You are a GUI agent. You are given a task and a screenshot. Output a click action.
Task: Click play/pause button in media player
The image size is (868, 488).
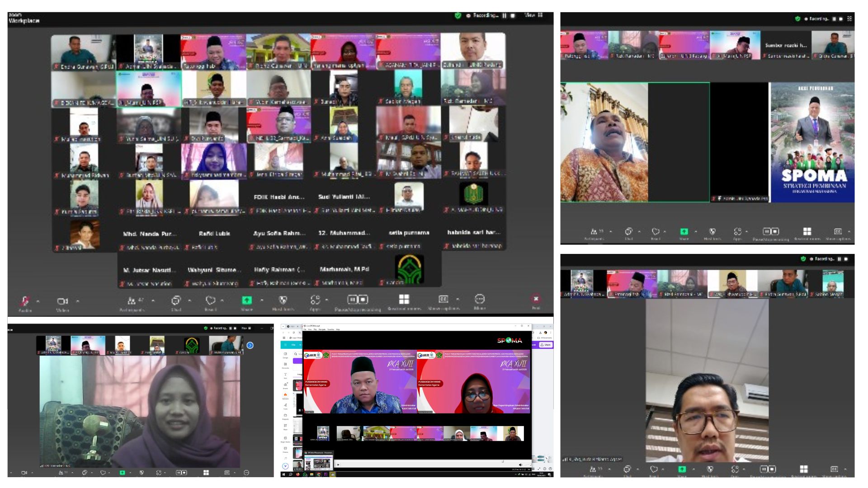pos(338,465)
